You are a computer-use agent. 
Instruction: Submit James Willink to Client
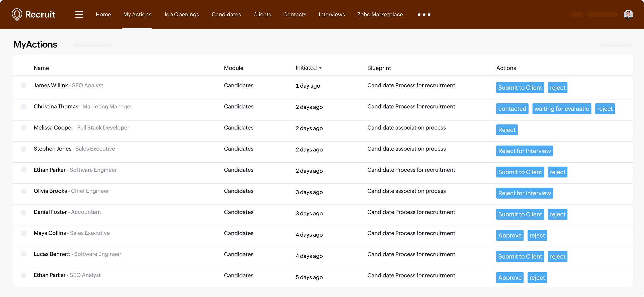(520, 88)
